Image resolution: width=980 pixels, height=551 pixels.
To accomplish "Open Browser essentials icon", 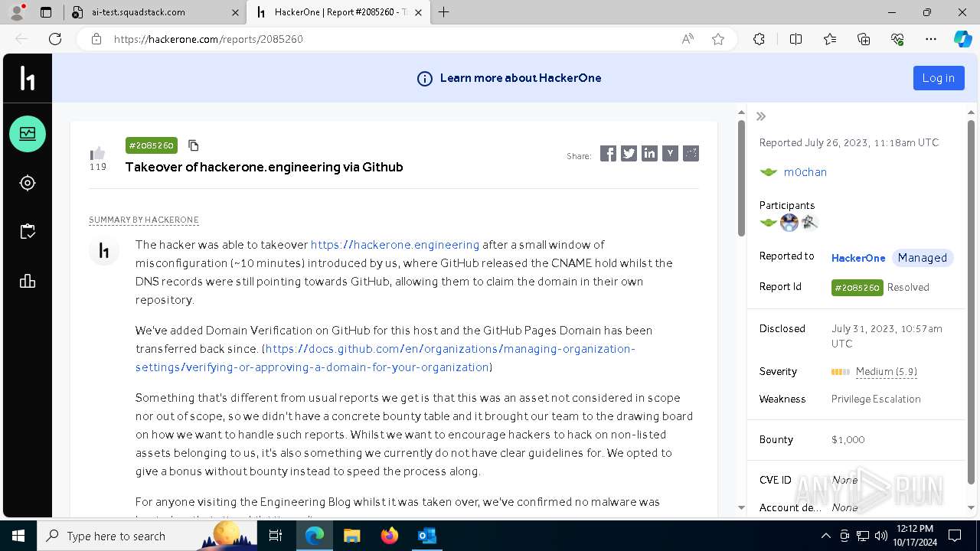I will coord(897,39).
